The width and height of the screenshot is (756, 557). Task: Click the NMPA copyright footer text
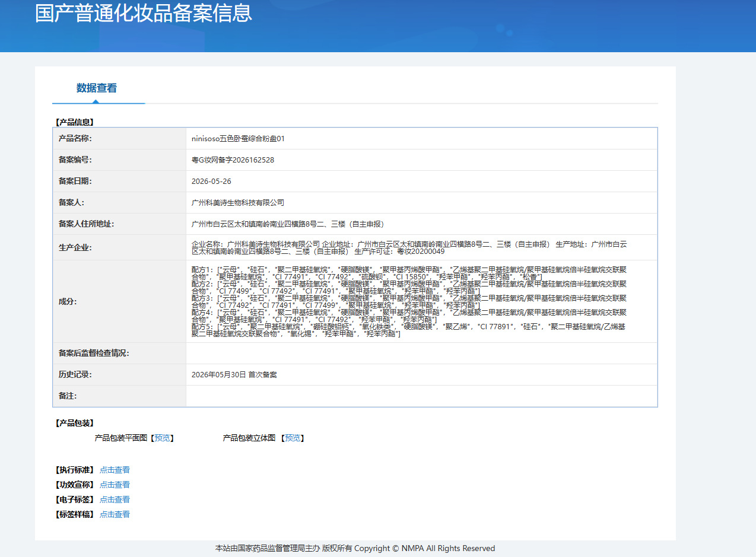point(355,548)
